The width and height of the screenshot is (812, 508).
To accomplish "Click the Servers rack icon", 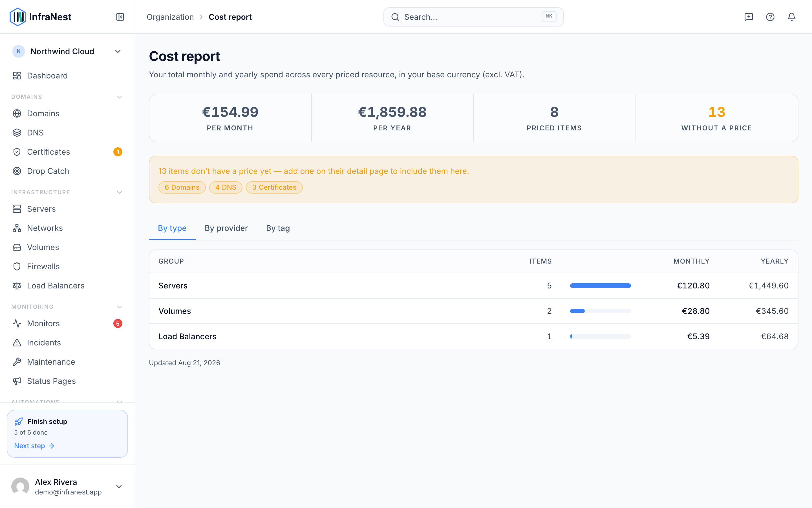I will click(17, 209).
